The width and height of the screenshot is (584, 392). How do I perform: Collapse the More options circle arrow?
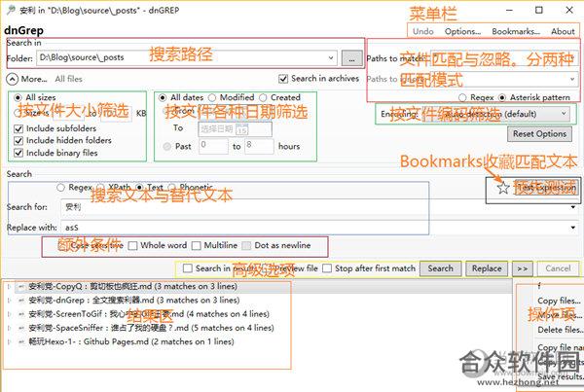(12, 80)
